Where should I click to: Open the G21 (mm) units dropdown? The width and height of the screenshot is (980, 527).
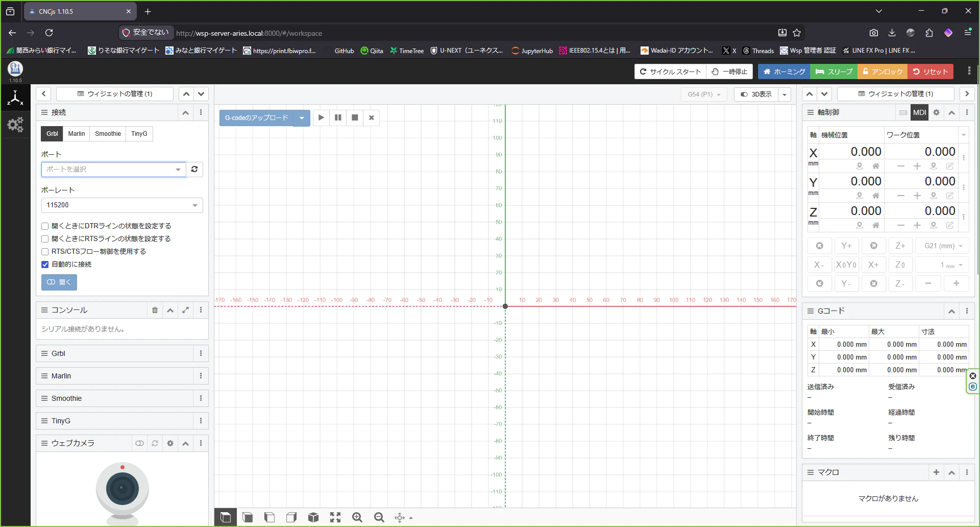coord(942,246)
